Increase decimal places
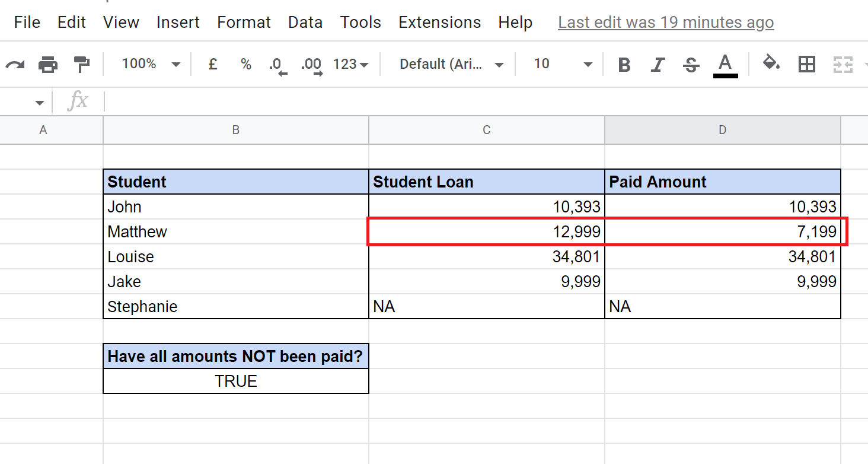Screen dimensions: 868x464 (311, 64)
